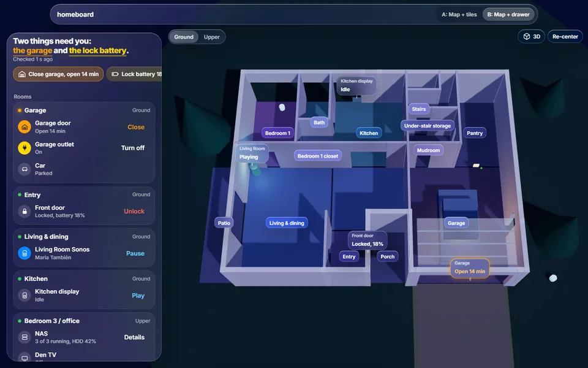Close the garage door
Image resolution: width=588 pixels, height=368 pixels.
(136, 127)
